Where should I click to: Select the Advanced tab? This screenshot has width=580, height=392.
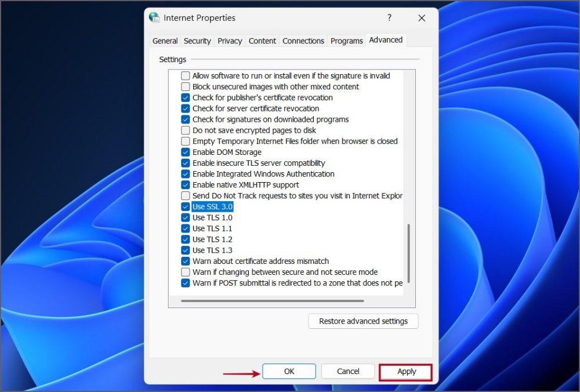coord(386,40)
